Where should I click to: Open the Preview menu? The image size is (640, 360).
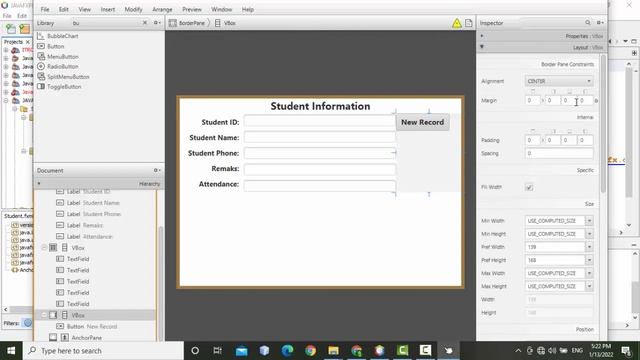pyautogui.click(x=192, y=9)
